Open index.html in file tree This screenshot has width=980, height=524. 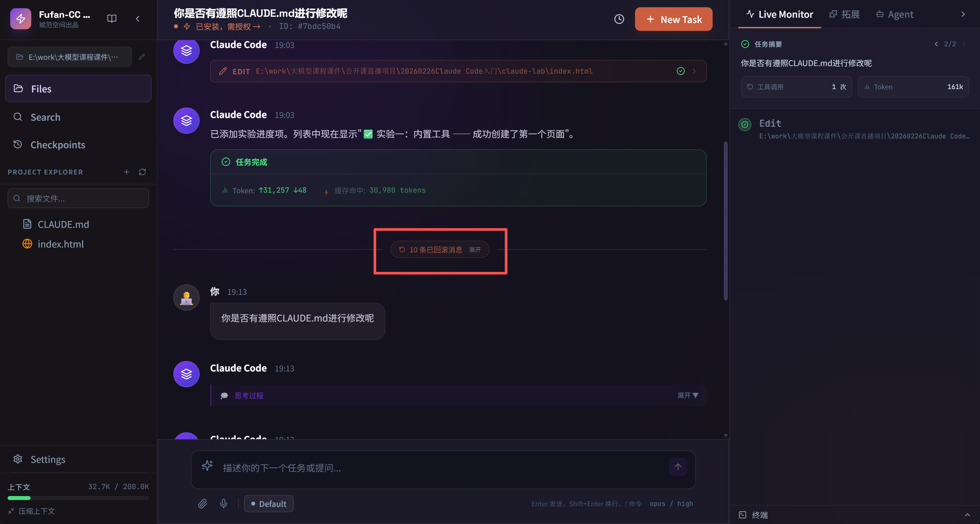pos(53,244)
